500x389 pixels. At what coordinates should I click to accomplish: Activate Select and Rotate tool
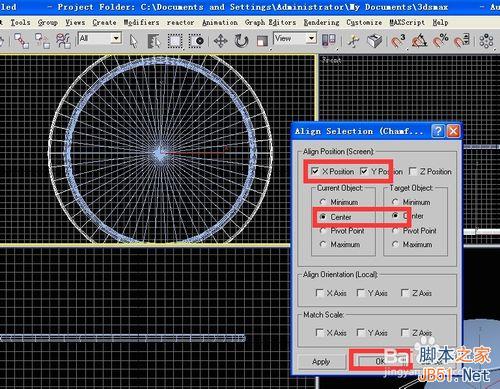tap(241, 41)
